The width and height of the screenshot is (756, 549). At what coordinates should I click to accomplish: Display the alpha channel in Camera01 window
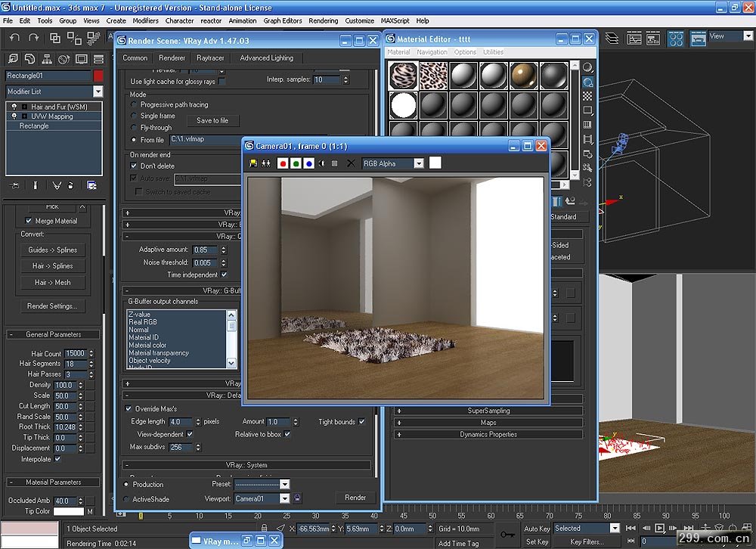(321, 163)
